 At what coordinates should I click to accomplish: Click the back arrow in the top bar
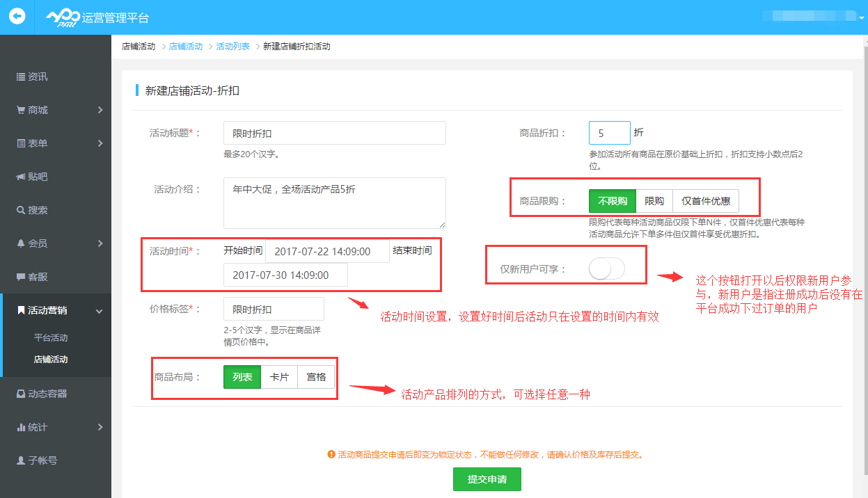(16, 16)
